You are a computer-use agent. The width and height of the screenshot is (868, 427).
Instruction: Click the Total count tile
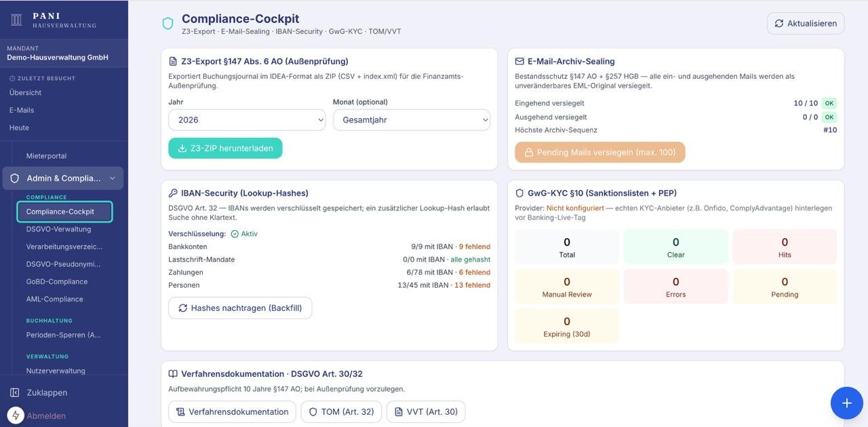pyautogui.click(x=567, y=247)
